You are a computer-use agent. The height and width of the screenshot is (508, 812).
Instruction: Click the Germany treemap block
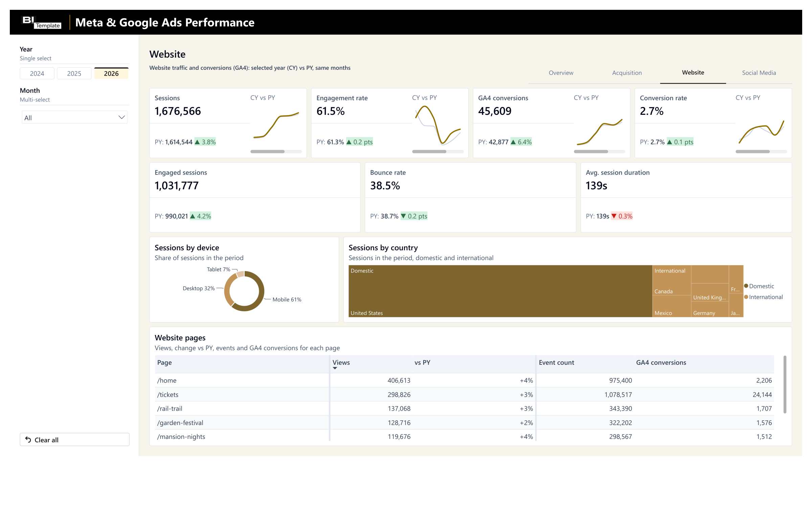(x=709, y=309)
